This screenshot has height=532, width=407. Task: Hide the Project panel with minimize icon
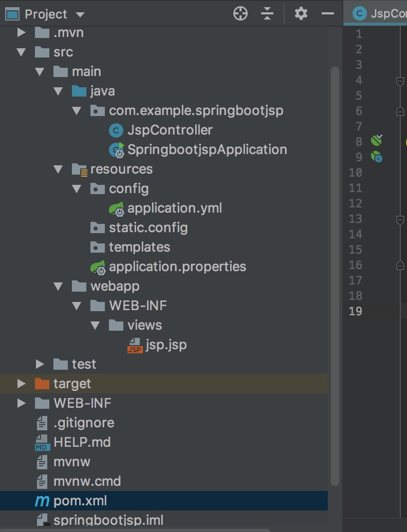click(328, 14)
